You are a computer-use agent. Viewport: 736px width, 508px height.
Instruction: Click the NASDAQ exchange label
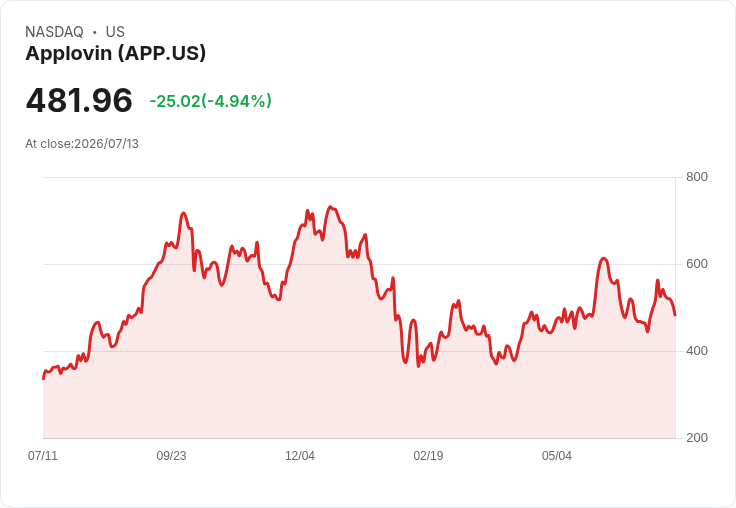click(54, 32)
